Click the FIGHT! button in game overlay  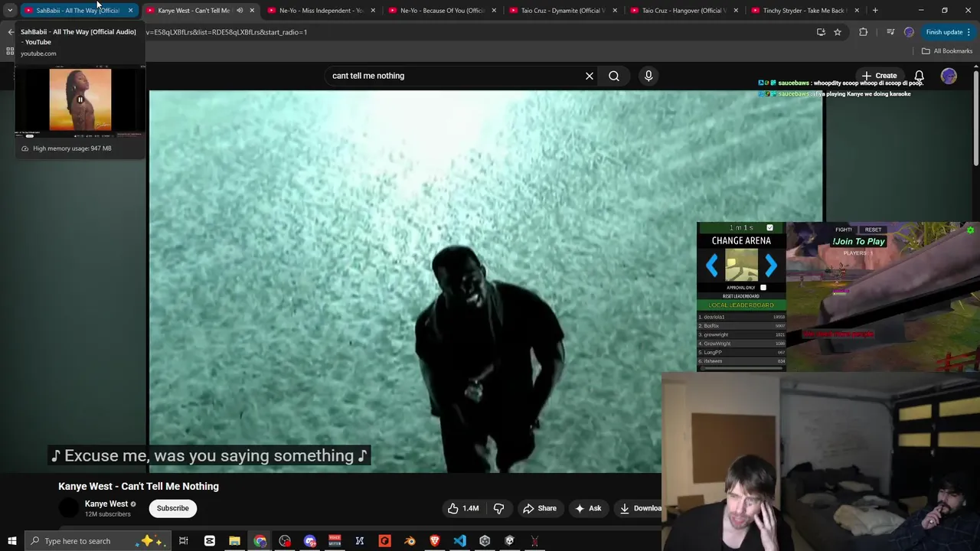pos(844,230)
